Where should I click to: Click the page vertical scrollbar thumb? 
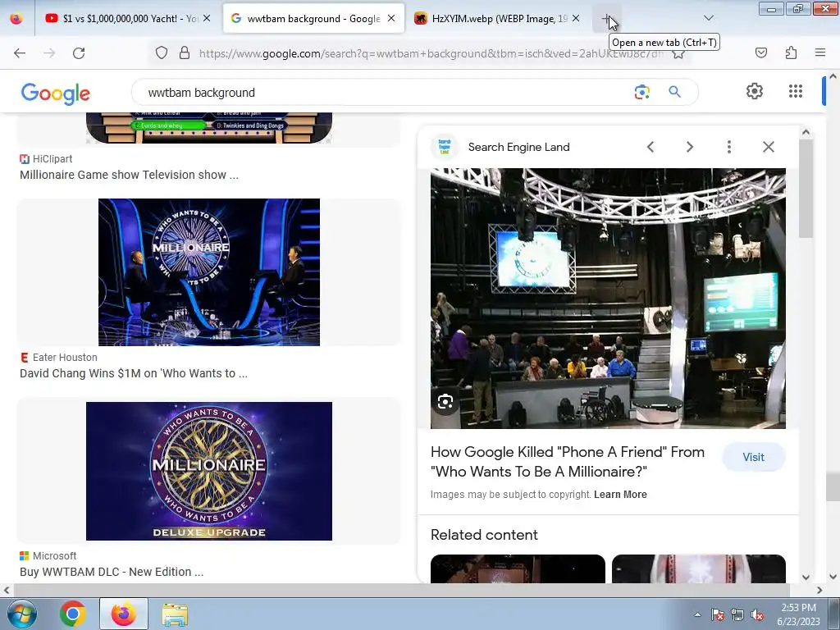[833, 486]
